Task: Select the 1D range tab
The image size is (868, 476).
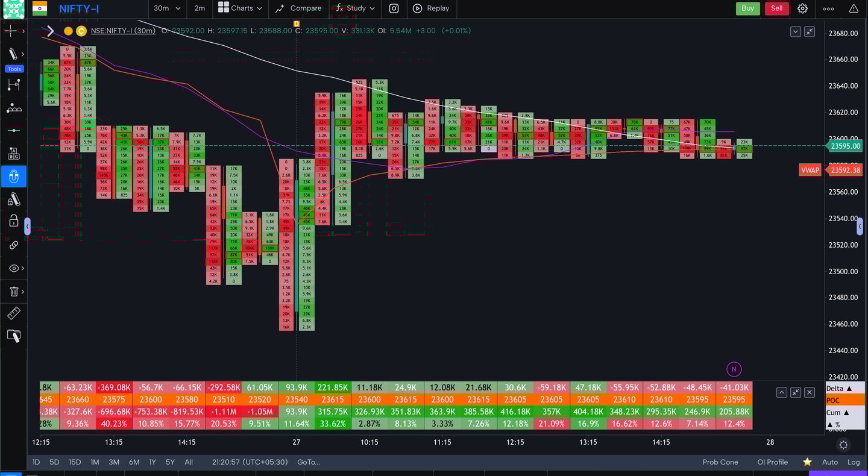Action: (x=36, y=462)
